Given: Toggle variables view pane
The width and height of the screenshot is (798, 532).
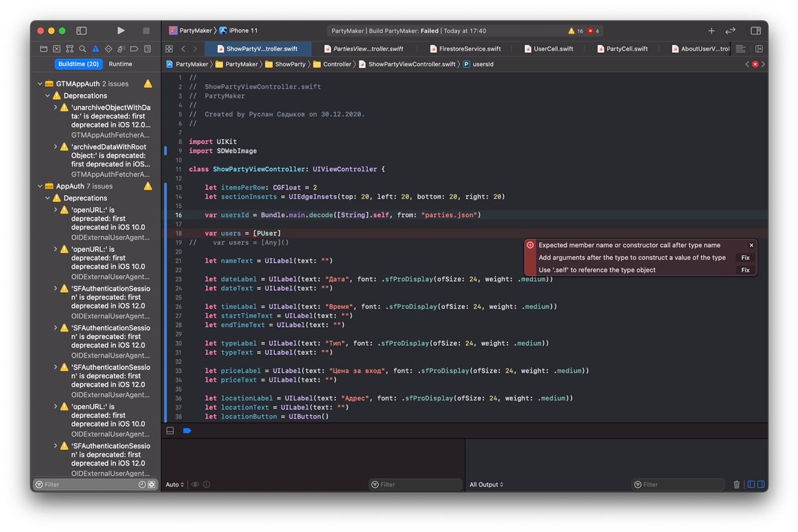Looking at the screenshot, I should (x=751, y=485).
